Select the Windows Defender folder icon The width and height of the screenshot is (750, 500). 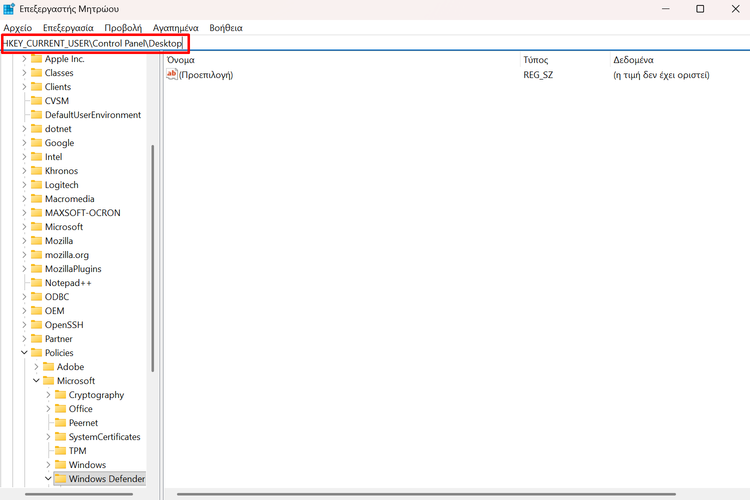click(x=59, y=479)
